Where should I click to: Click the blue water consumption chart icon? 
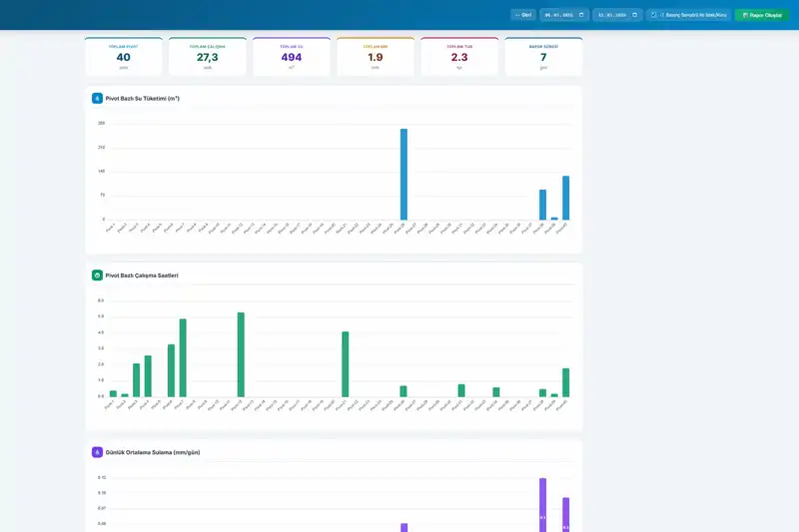(97, 99)
